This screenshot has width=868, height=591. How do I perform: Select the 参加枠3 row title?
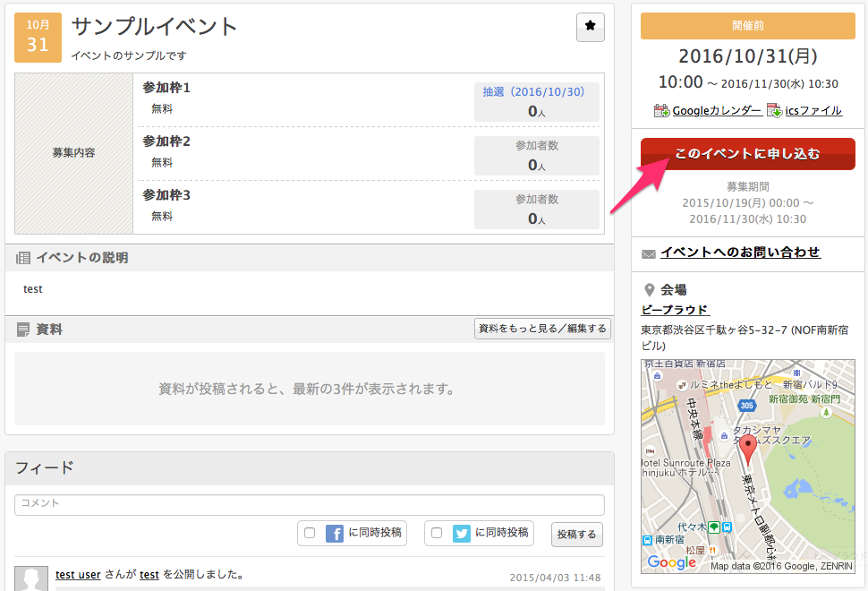pyautogui.click(x=166, y=195)
